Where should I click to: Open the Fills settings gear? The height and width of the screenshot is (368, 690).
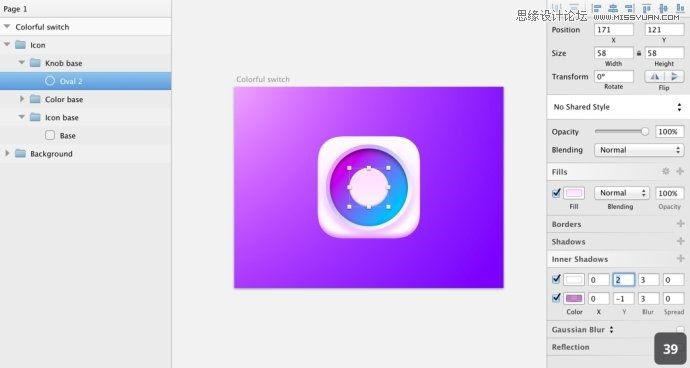(666, 171)
